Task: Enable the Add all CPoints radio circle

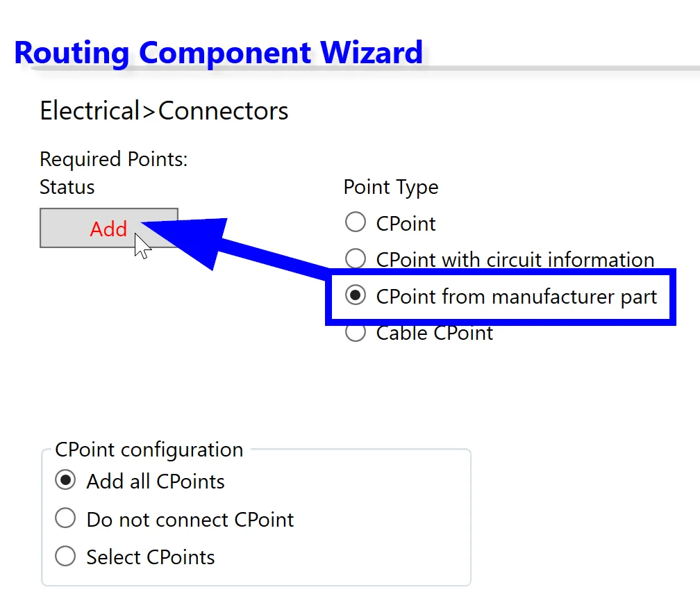Action: (x=65, y=481)
